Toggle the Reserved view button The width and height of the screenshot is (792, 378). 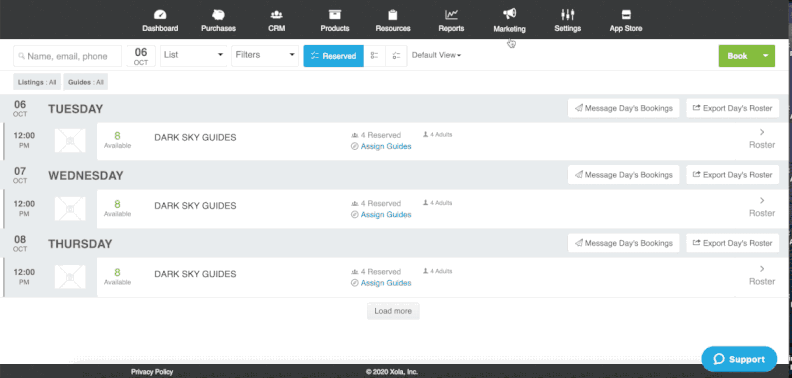(x=333, y=56)
